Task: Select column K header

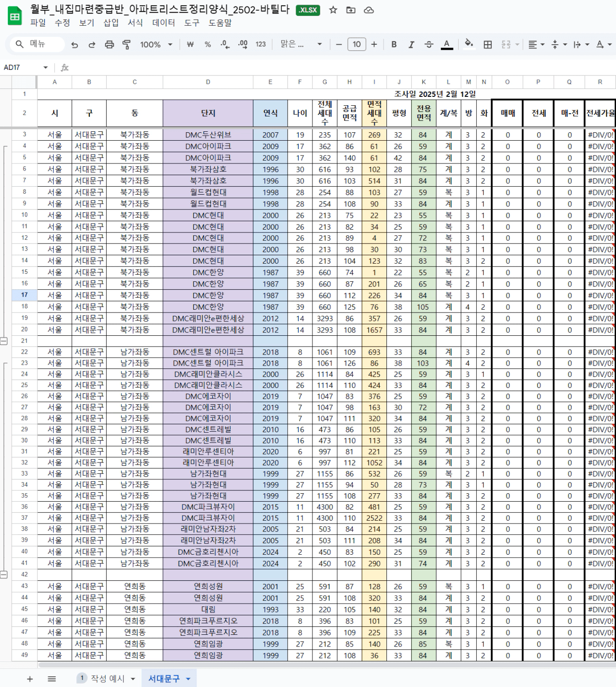Action: point(424,82)
